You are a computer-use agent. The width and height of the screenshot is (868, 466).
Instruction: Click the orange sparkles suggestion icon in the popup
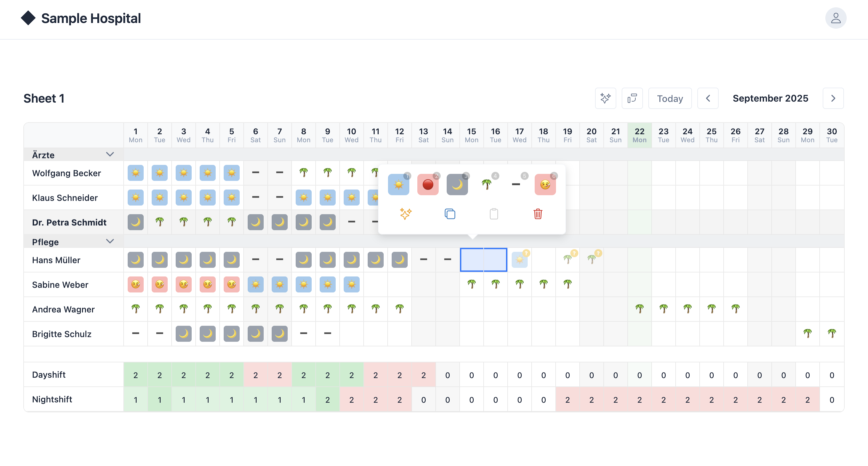406,214
